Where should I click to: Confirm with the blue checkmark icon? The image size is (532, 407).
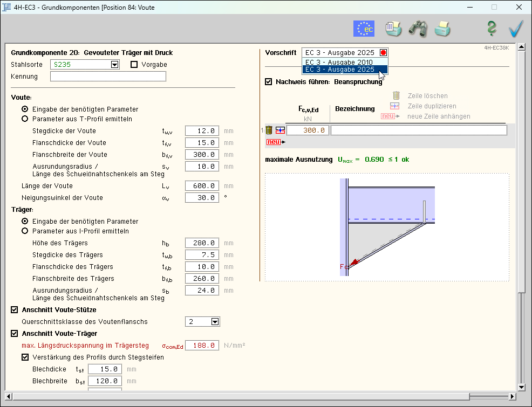[x=516, y=29]
